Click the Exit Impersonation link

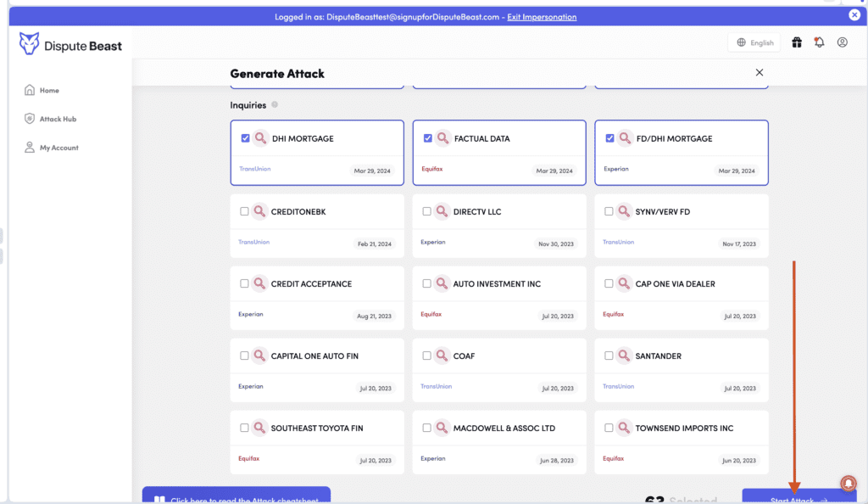pos(542,17)
